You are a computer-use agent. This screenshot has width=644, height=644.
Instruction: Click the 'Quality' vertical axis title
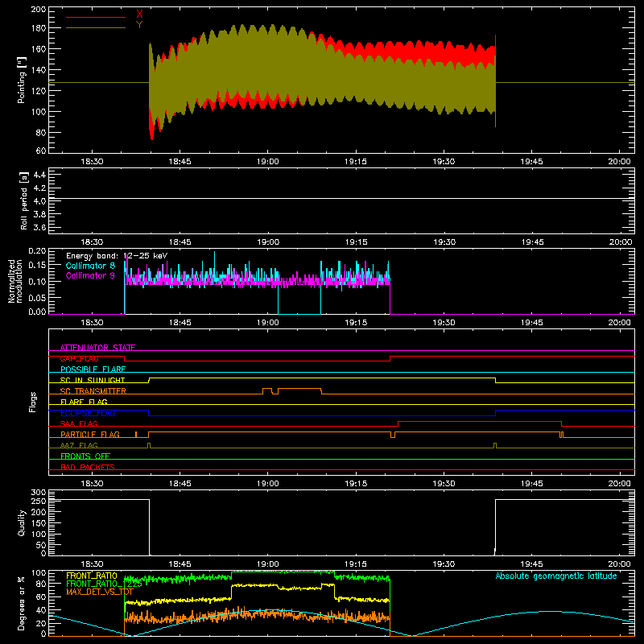(22, 522)
